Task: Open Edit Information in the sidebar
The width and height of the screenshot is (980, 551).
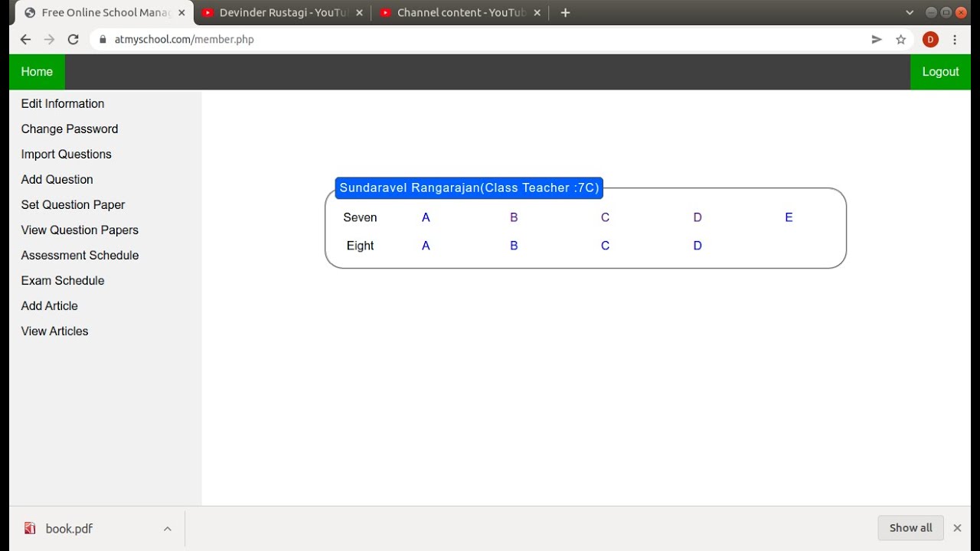Action: [x=63, y=104]
